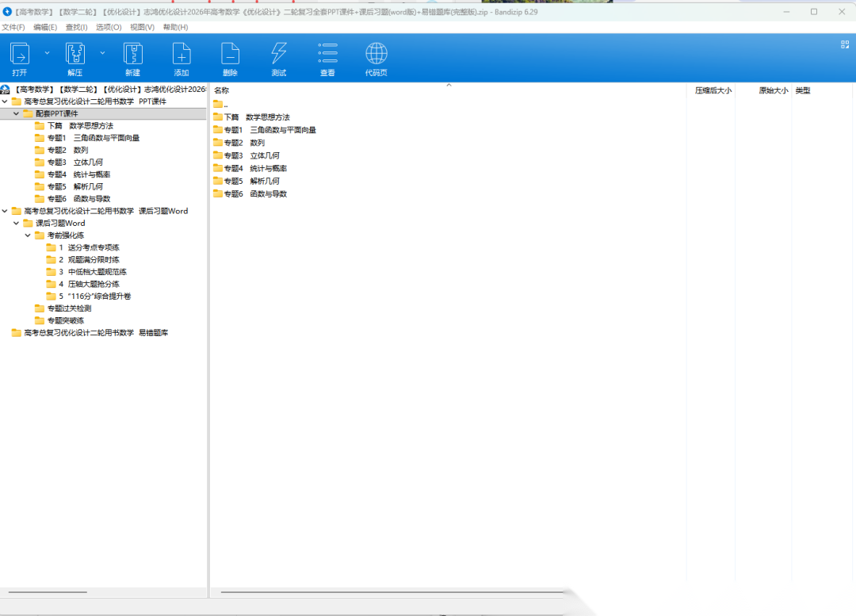The height and width of the screenshot is (616, 856).
Task: Collapse the 考前强化练 tree node
Action: coord(28,235)
